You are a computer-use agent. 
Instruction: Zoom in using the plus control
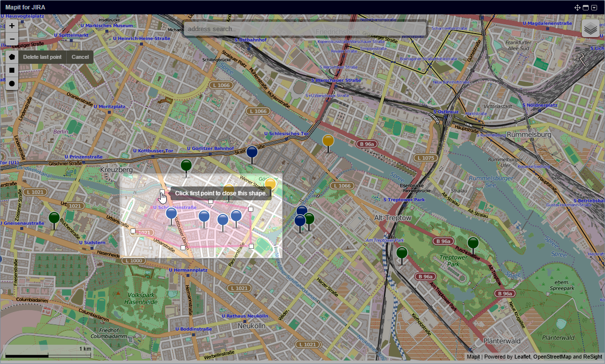pos(11,25)
